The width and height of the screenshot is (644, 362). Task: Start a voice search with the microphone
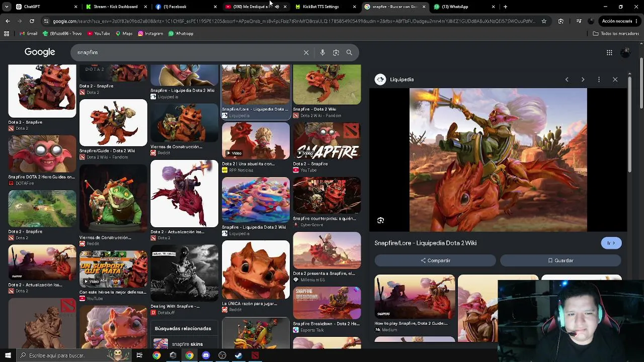pyautogui.click(x=323, y=52)
